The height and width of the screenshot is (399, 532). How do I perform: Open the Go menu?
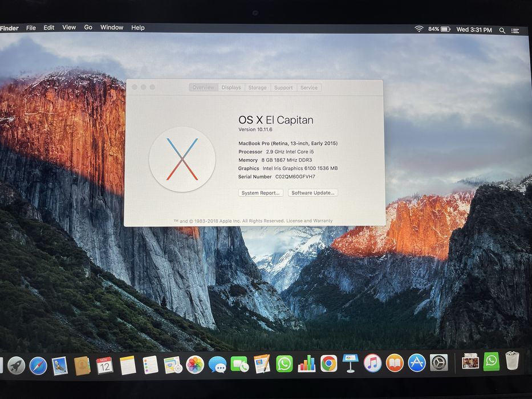click(x=88, y=27)
